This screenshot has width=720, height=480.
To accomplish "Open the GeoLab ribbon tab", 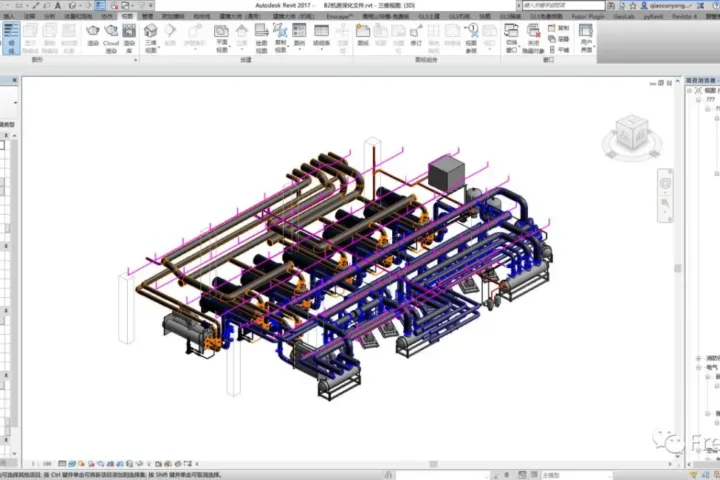I will pyautogui.click(x=624, y=16).
